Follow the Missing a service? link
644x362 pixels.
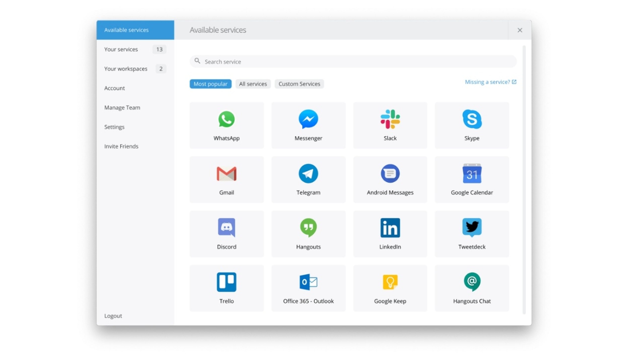coord(491,82)
